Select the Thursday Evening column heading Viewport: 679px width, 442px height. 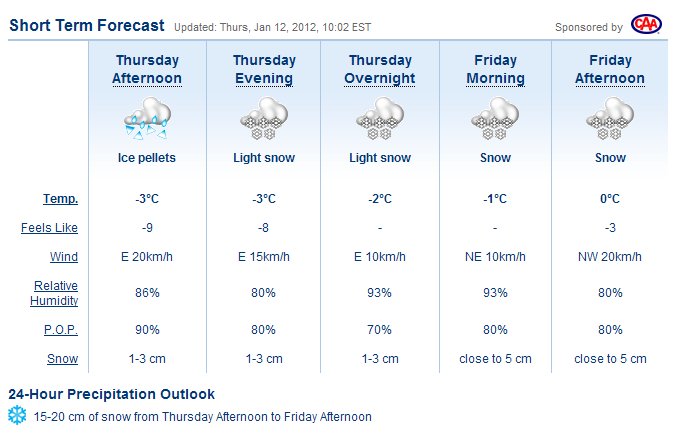263,70
